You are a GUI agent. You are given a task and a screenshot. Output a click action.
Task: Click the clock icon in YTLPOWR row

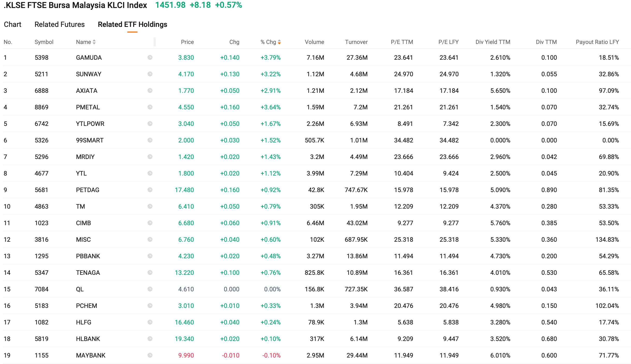pos(150,124)
